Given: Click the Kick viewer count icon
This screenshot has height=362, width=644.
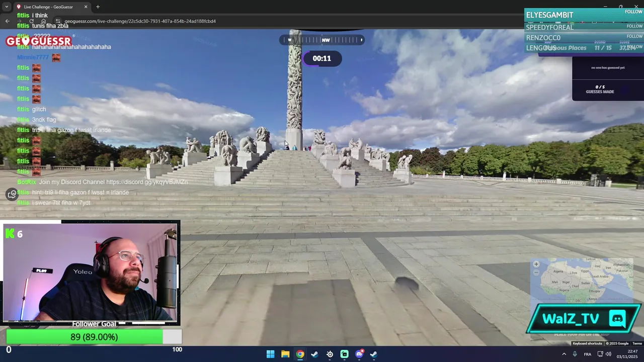Looking at the screenshot, I should click(10, 234).
